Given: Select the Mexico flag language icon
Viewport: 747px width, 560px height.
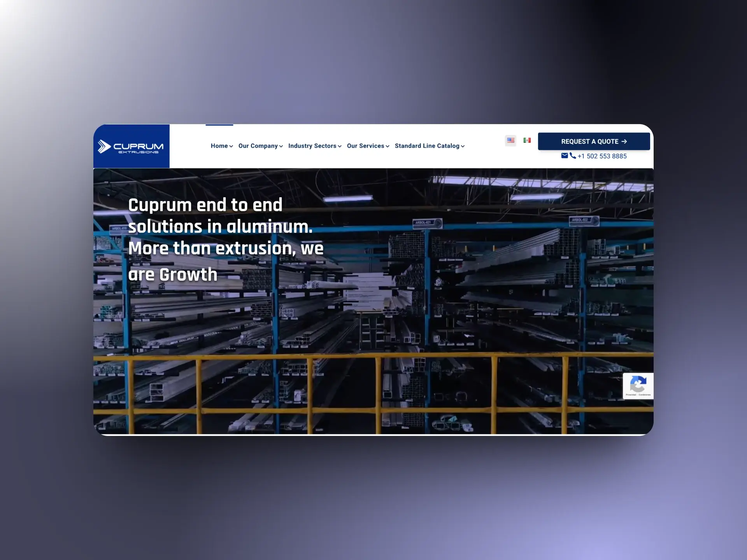Looking at the screenshot, I should [x=527, y=140].
